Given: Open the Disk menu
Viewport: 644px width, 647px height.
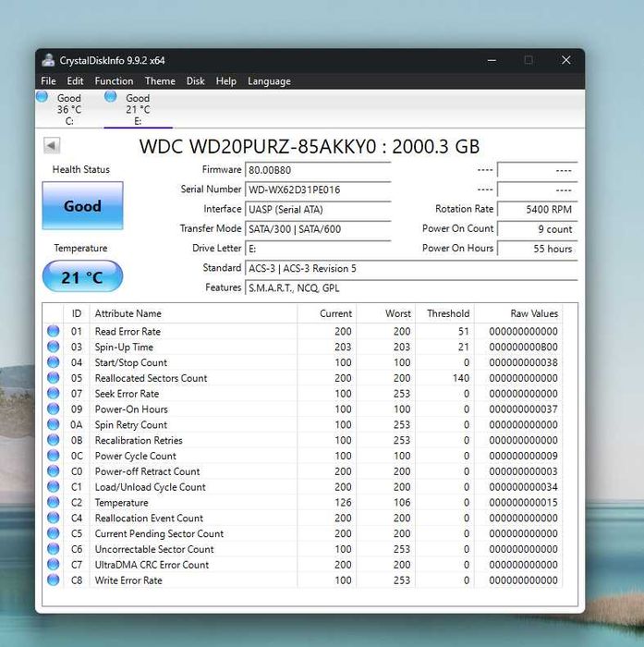Looking at the screenshot, I should pyautogui.click(x=195, y=81).
